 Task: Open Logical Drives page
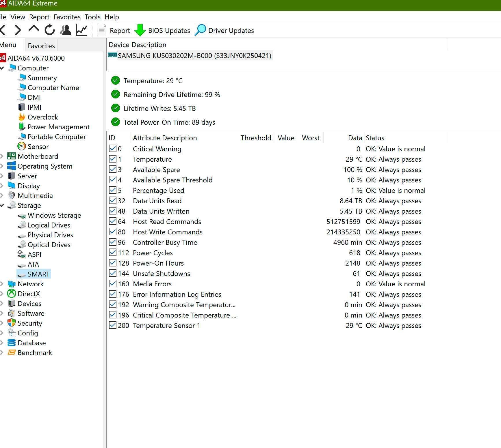pos(49,225)
